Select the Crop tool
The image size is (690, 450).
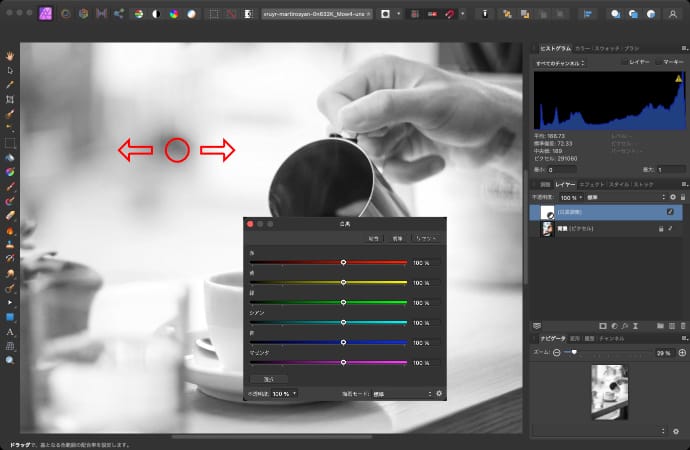tap(10, 100)
